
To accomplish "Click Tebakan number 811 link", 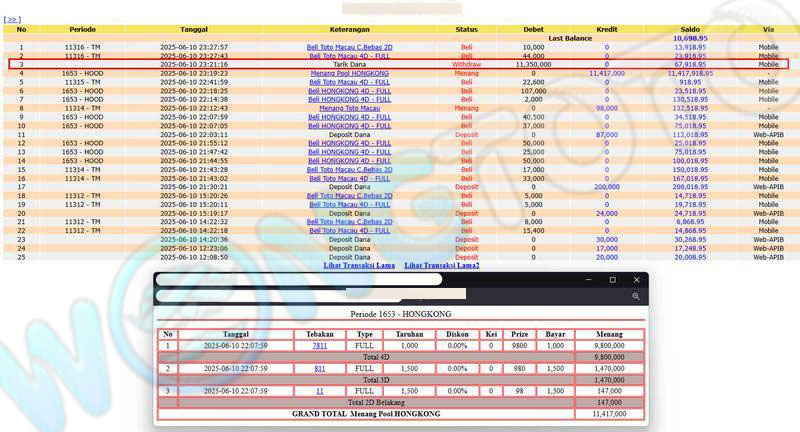I will (320, 368).
